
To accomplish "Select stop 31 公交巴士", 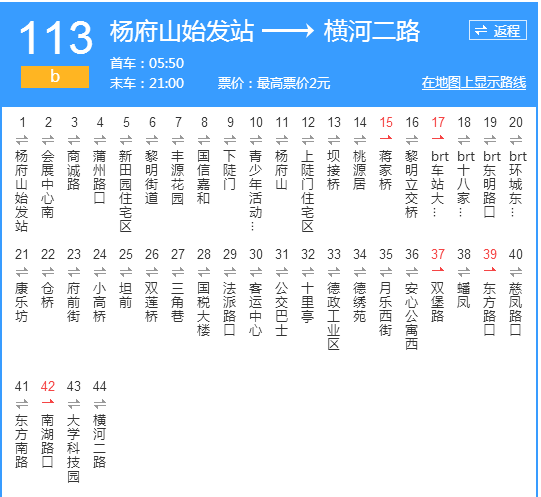I will 282,309.
